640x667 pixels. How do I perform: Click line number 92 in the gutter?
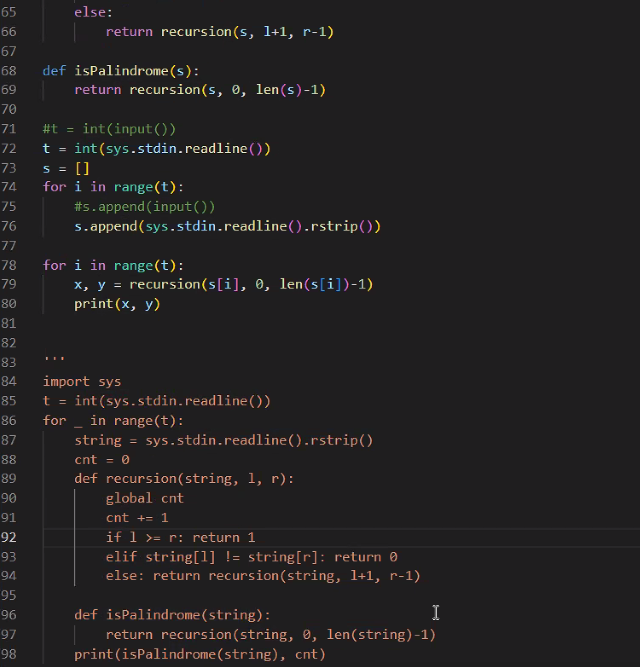click(9, 537)
